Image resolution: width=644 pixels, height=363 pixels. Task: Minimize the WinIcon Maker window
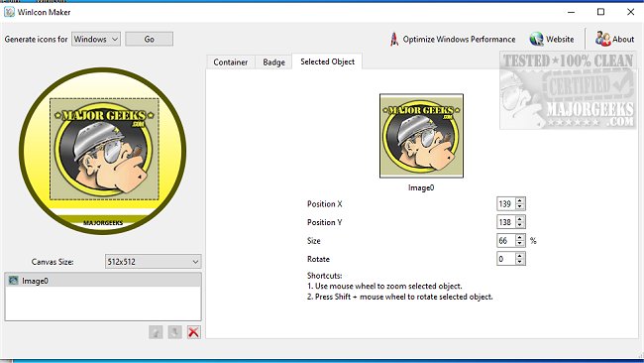pos(571,12)
